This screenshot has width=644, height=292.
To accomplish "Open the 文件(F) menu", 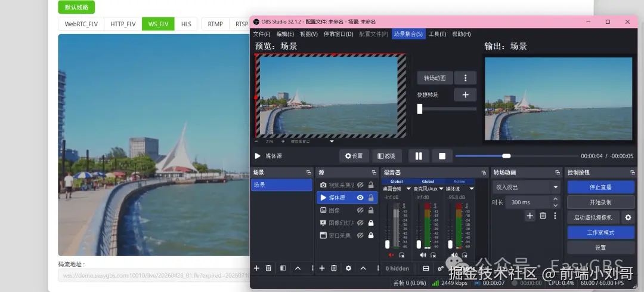I will click(262, 34).
